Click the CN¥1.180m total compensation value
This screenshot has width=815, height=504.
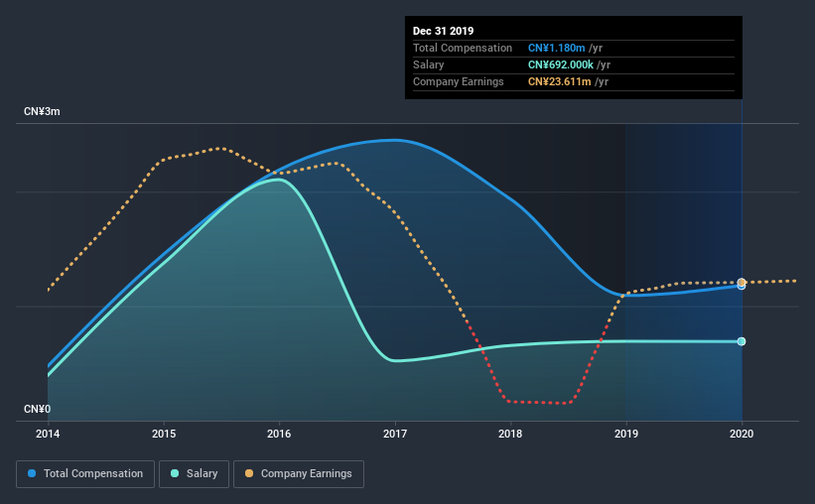557,48
